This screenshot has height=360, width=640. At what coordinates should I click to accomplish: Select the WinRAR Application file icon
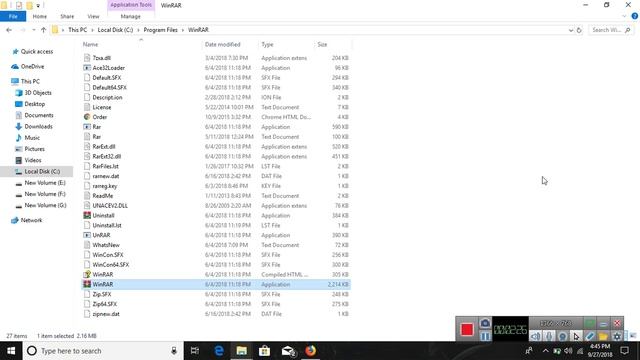[87, 284]
